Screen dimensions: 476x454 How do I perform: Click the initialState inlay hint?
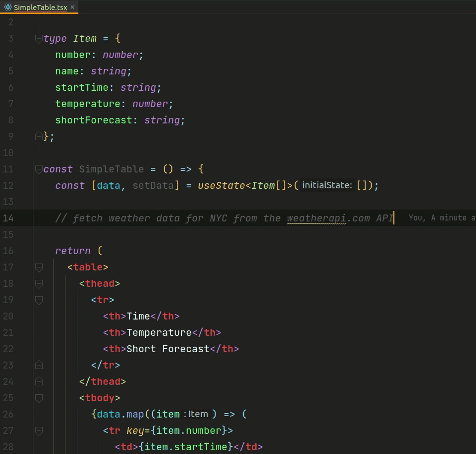[327, 185]
